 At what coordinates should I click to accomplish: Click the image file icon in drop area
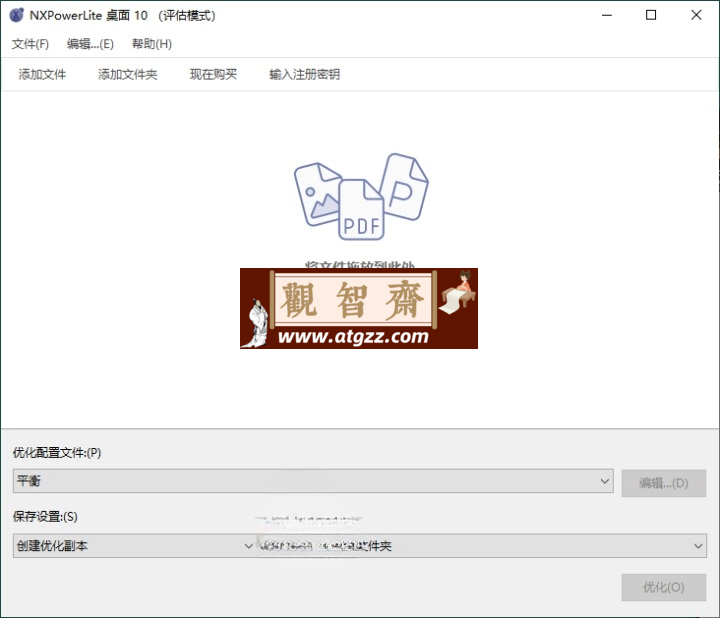pyautogui.click(x=317, y=194)
